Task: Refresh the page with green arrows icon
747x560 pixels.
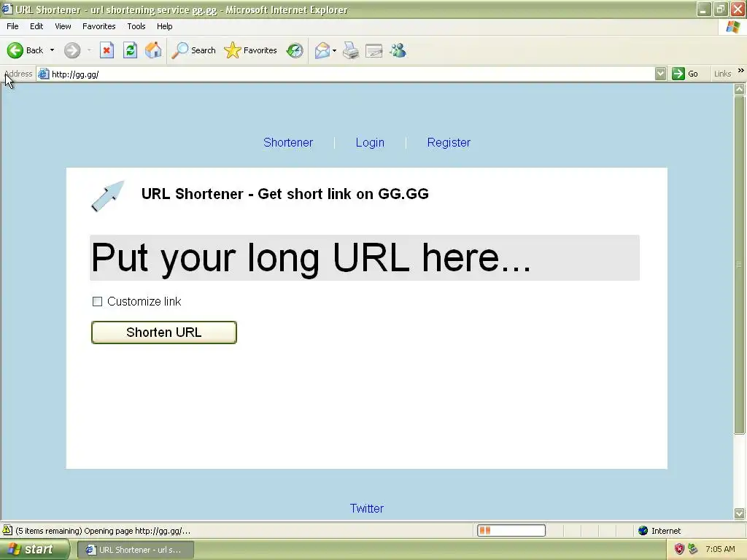Action: click(130, 50)
